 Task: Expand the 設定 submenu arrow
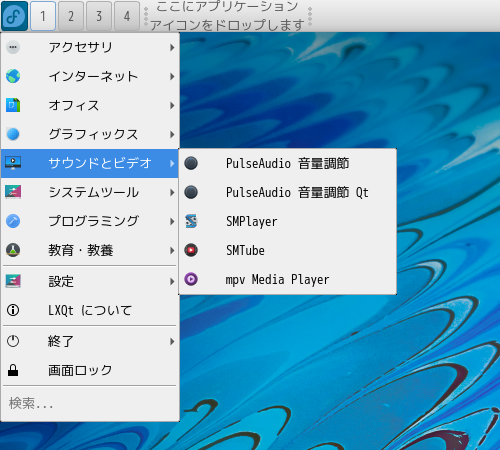point(172,282)
